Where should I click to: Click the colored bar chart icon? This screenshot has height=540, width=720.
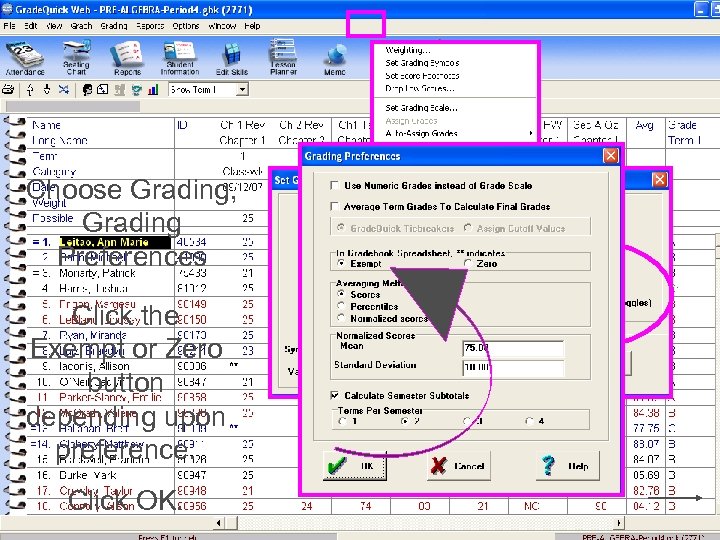pos(153,90)
